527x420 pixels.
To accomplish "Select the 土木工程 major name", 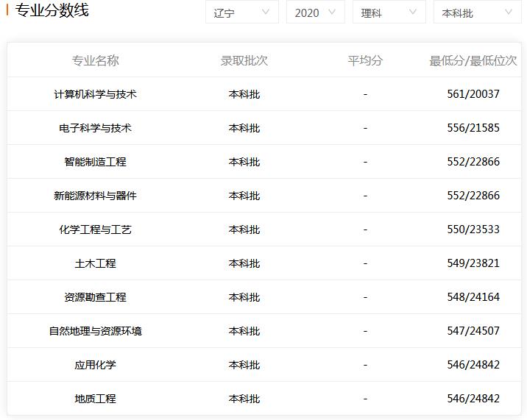I will 96,263.
